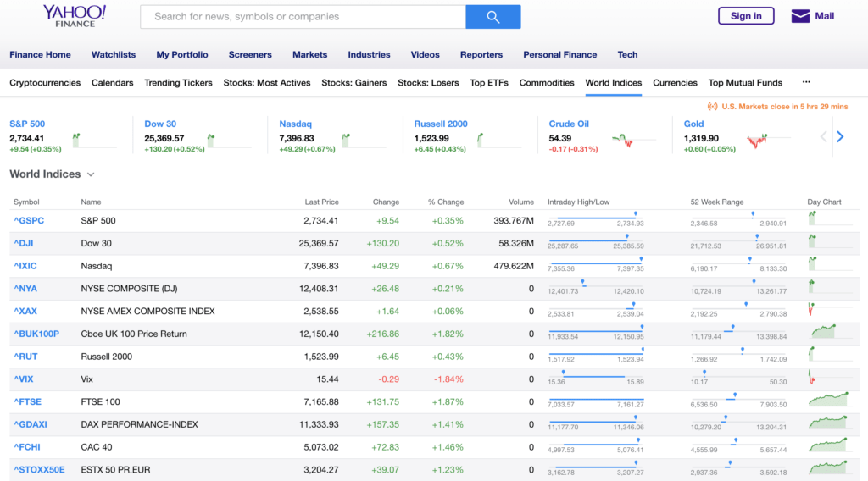The height and width of the screenshot is (481, 868).
Task: Open Mail via the envelope icon
Action: pos(800,16)
